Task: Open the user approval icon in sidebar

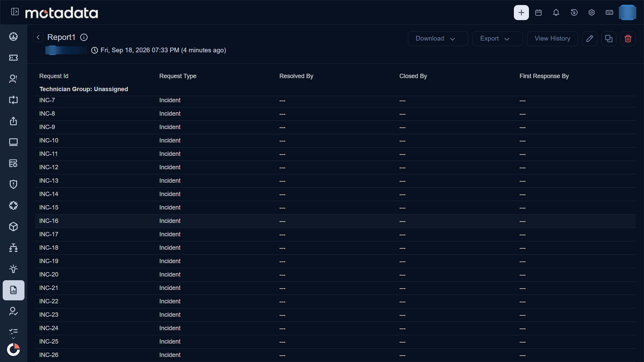Action: point(13,311)
